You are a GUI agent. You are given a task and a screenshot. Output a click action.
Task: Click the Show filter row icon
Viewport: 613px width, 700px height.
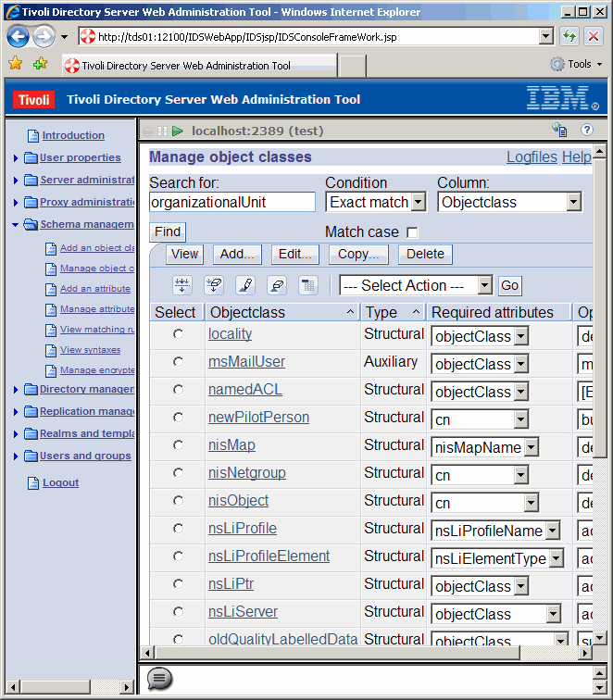click(x=182, y=285)
